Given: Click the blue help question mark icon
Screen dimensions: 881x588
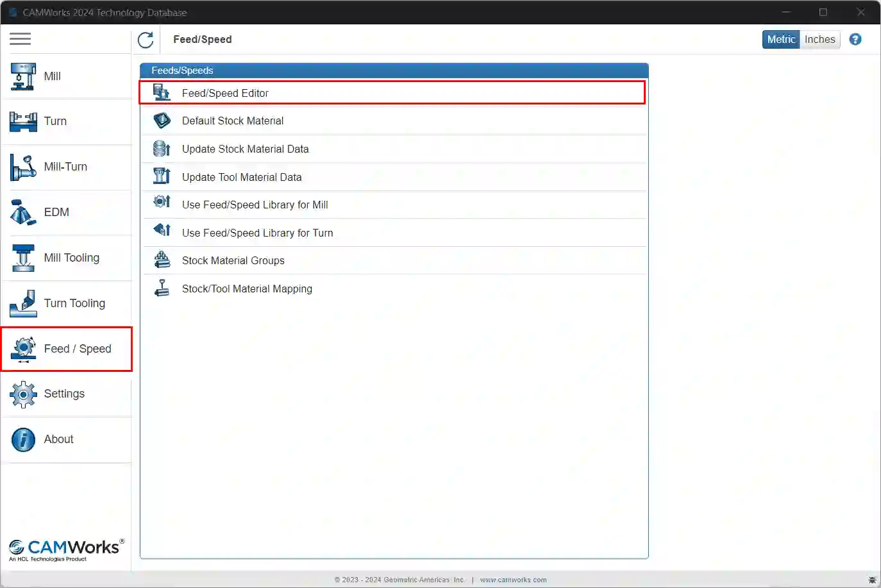Looking at the screenshot, I should pos(855,39).
